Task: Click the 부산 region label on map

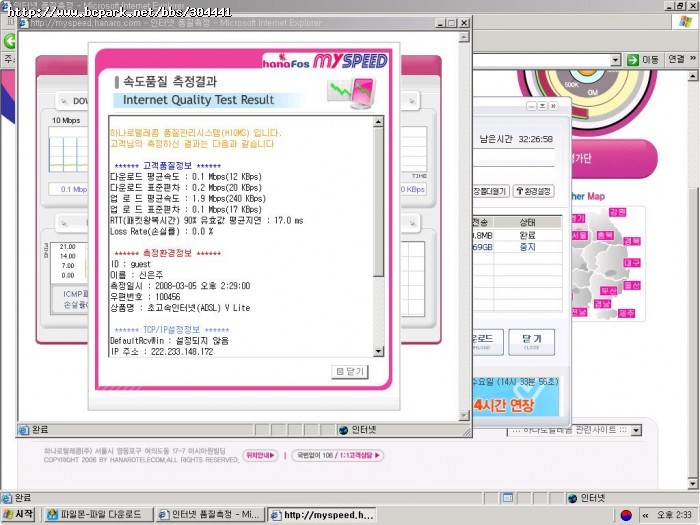Action: pos(608,291)
